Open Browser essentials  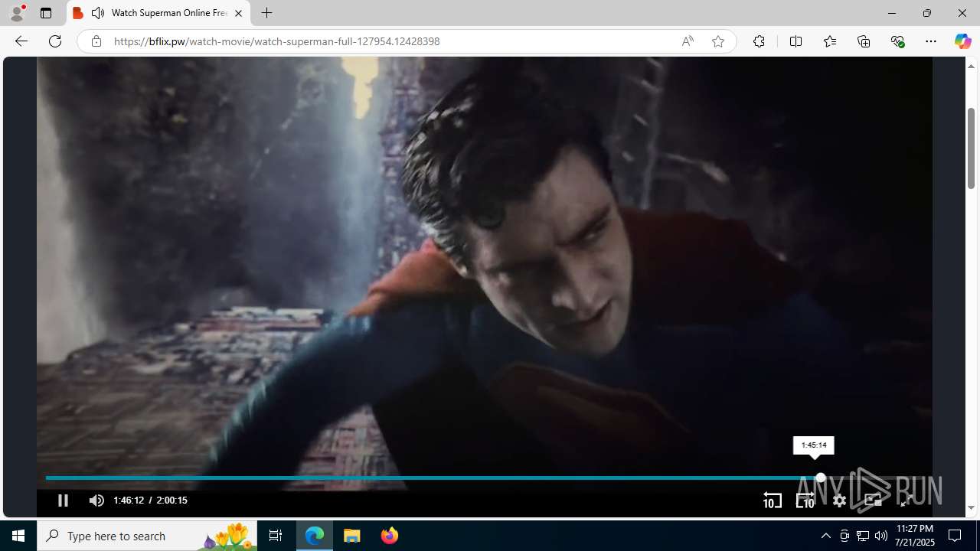897,41
